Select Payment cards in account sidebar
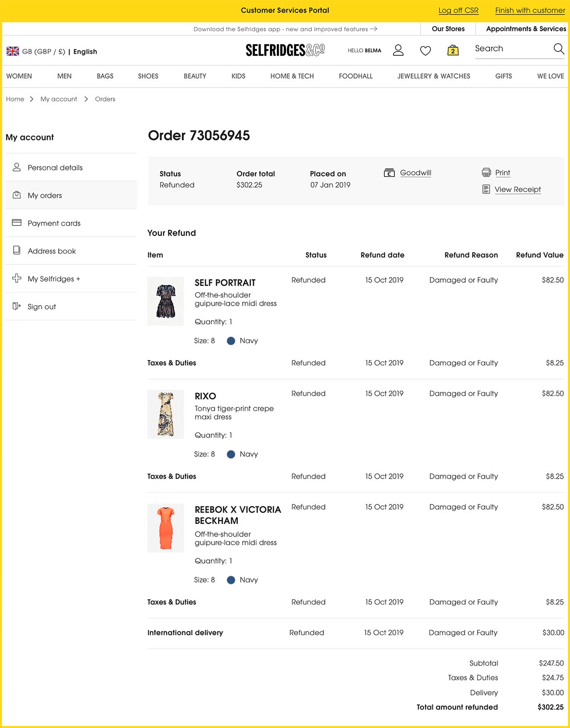570x728 pixels. tap(54, 223)
